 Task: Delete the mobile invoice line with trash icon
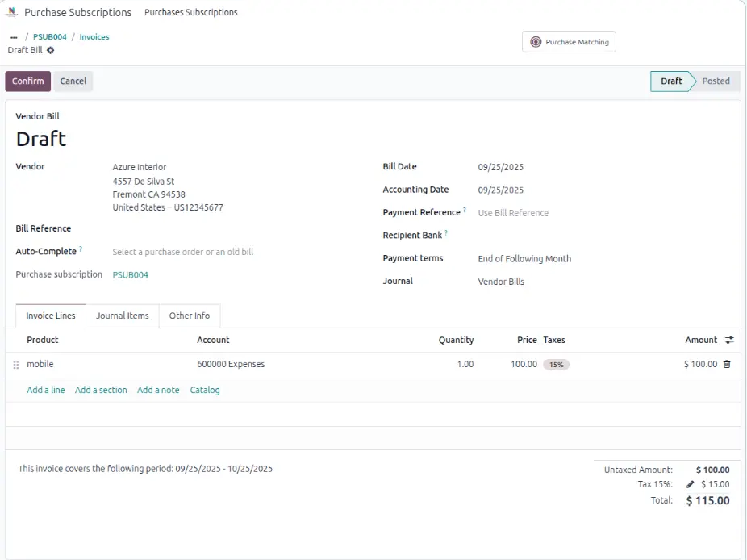point(727,364)
